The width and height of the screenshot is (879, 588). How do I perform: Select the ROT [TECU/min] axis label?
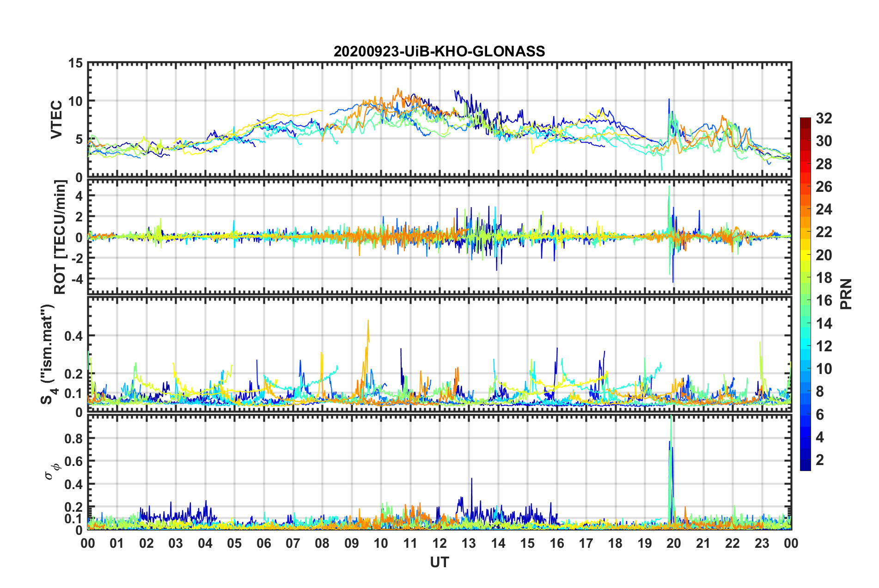[x=60, y=237]
